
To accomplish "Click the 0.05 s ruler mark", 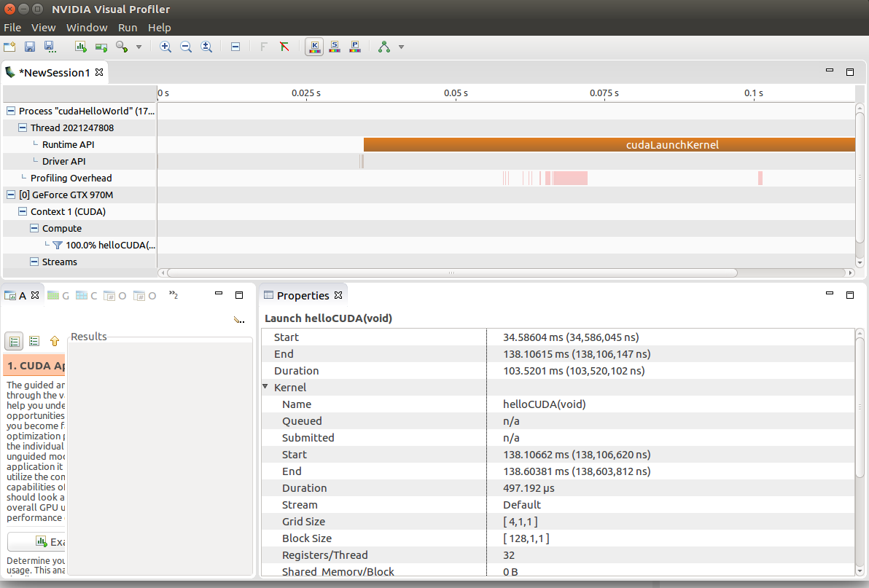I will pos(456,93).
